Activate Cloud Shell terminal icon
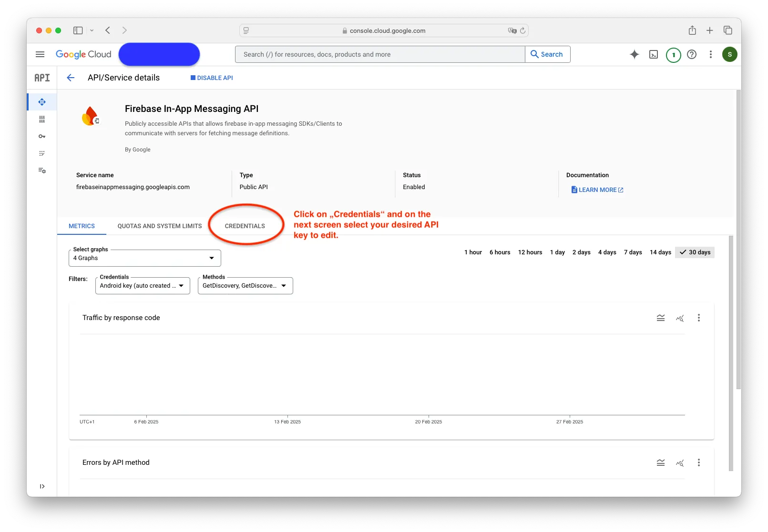This screenshot has width=768, height=532. tap(654, 54)
